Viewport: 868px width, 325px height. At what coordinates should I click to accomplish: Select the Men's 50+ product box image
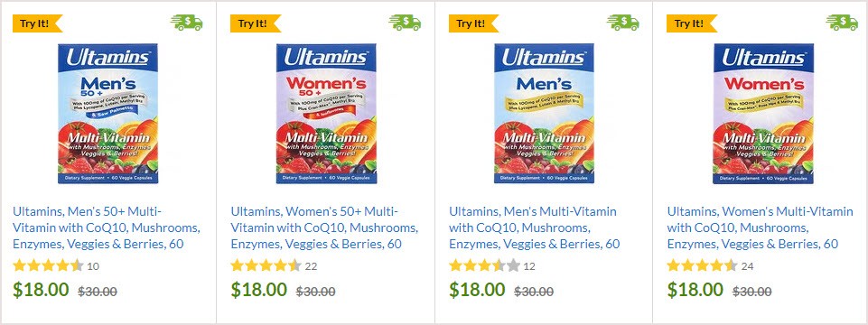(x=108, y=114)
